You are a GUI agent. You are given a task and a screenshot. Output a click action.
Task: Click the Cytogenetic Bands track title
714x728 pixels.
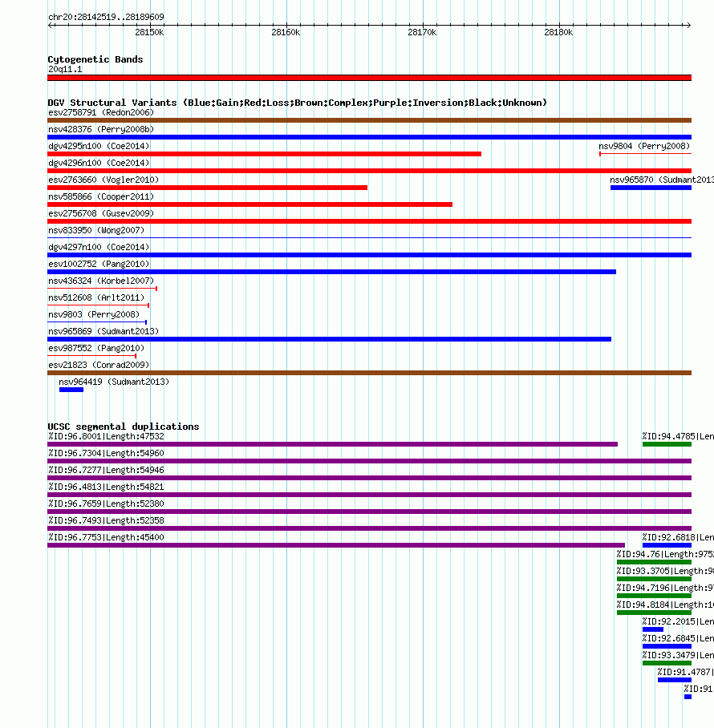(x=95, y=59)
